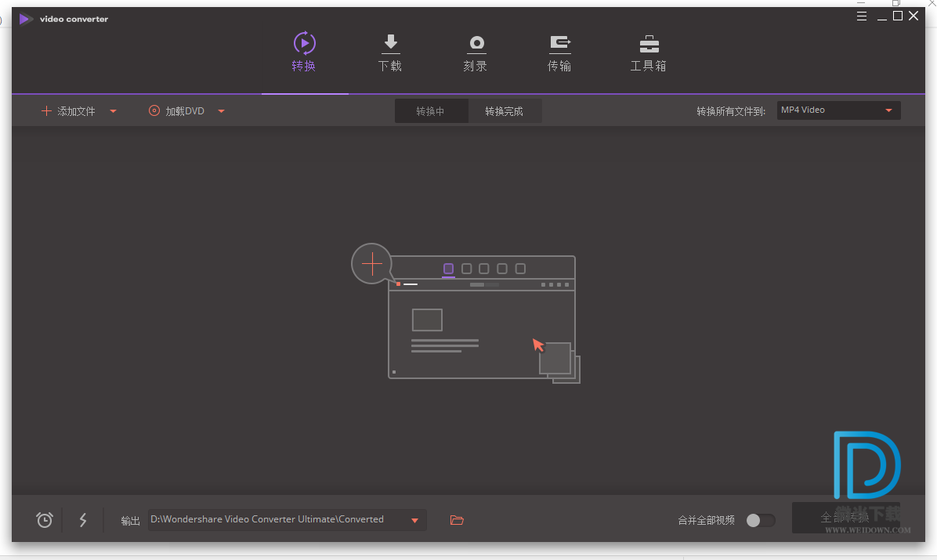
Task: Close the video converter window
Action: [x=913, y=16]
